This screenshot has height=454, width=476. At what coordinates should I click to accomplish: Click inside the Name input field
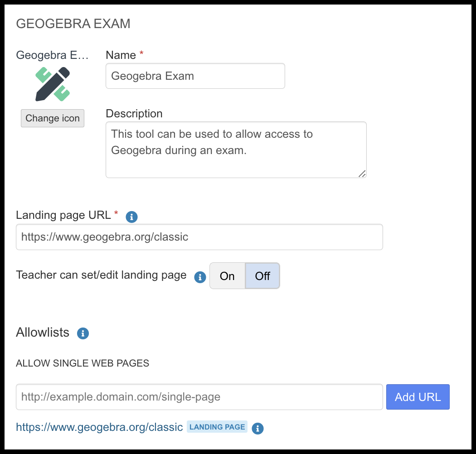[x=195, y=76]
